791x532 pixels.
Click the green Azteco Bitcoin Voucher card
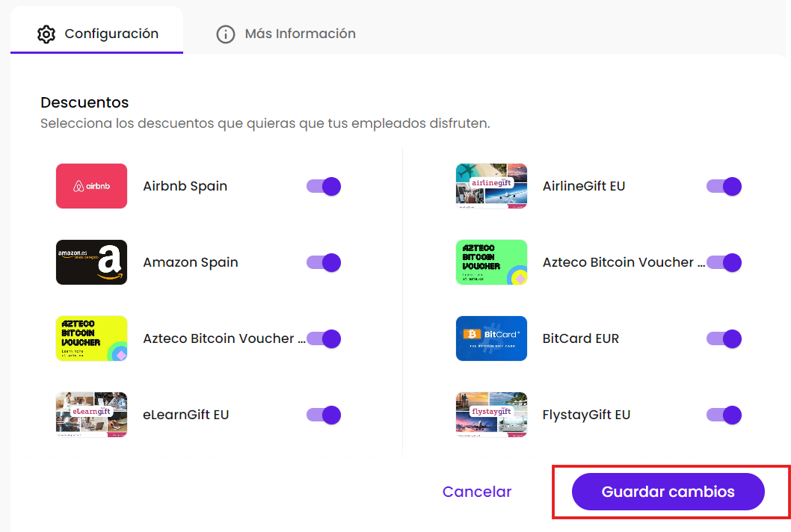[x=491, y=262]
